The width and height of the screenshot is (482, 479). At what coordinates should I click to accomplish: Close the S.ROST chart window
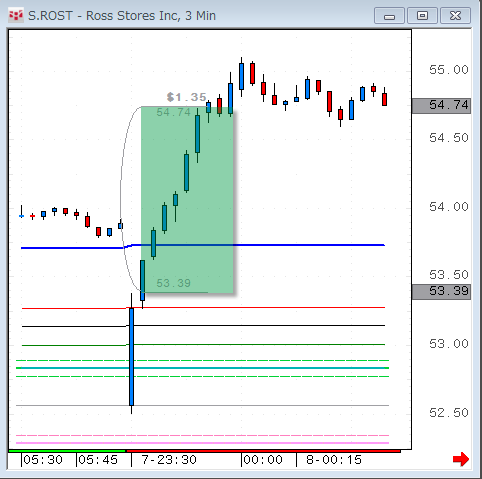pos(455,16)
